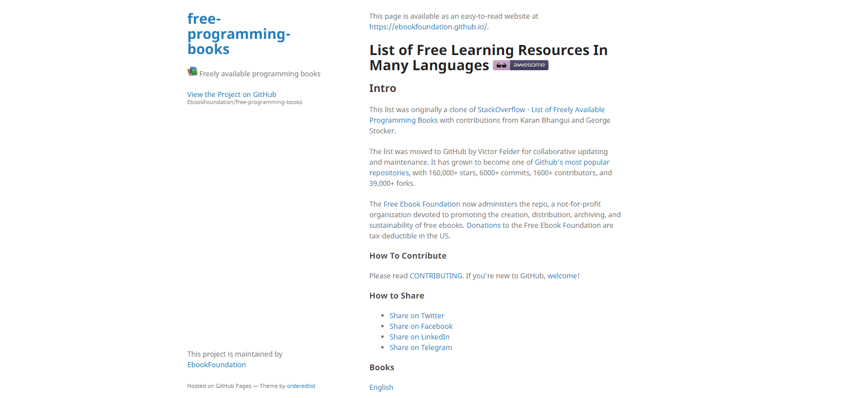Click the List of Free Learning Resources heading
This screenshot has height=398, width=868.
click(488, 58)
